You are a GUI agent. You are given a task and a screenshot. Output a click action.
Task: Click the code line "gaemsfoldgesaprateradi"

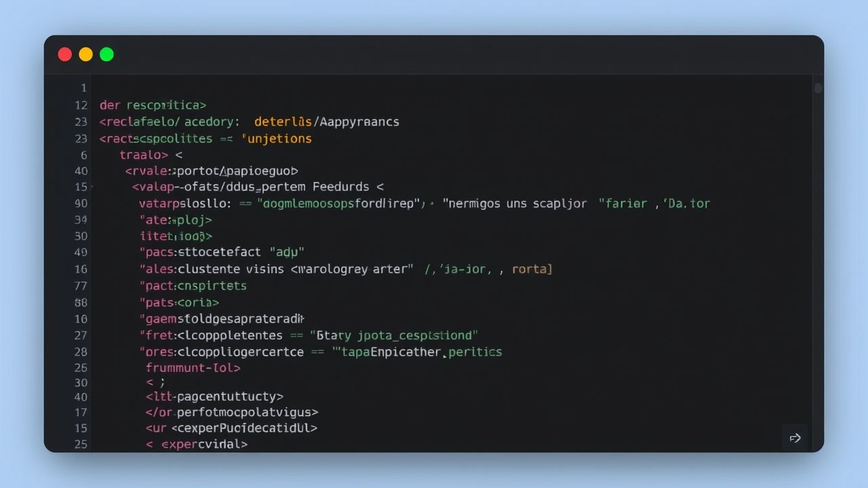click(221, 319)
